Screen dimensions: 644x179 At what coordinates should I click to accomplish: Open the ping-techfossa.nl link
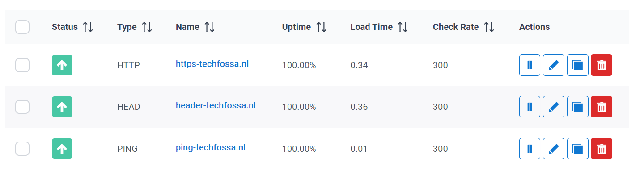(x=210, y=148)
